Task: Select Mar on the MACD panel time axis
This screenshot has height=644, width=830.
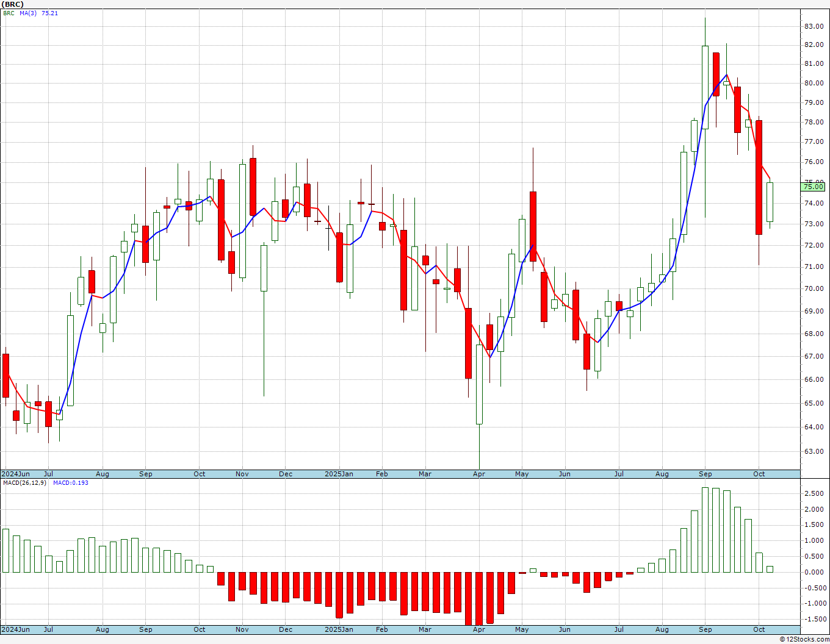Action: [425, 629]
